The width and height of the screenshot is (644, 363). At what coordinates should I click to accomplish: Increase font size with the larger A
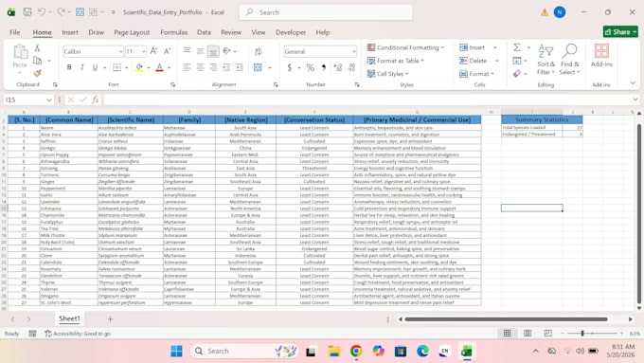(x=154, y=51)
